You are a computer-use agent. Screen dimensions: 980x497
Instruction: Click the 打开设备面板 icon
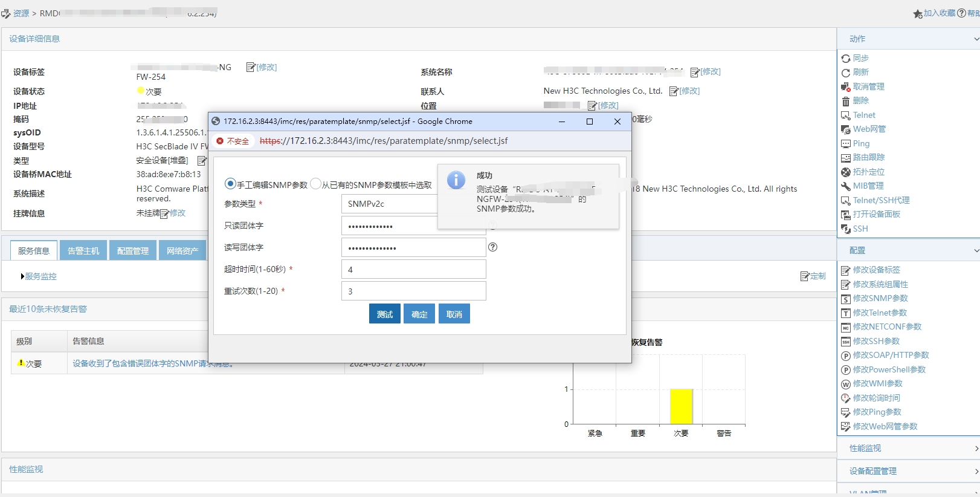coord(846,215)
